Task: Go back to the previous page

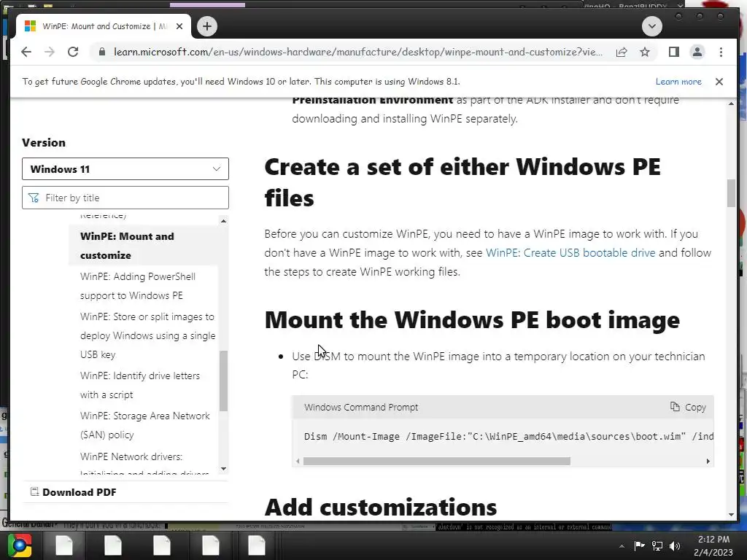Action: (x=26, y=52)
